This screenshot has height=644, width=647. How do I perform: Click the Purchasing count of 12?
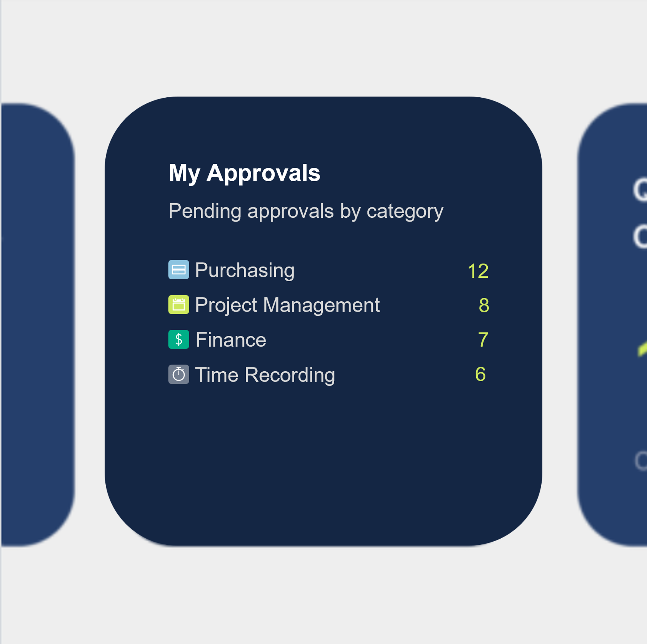point(478,271)
